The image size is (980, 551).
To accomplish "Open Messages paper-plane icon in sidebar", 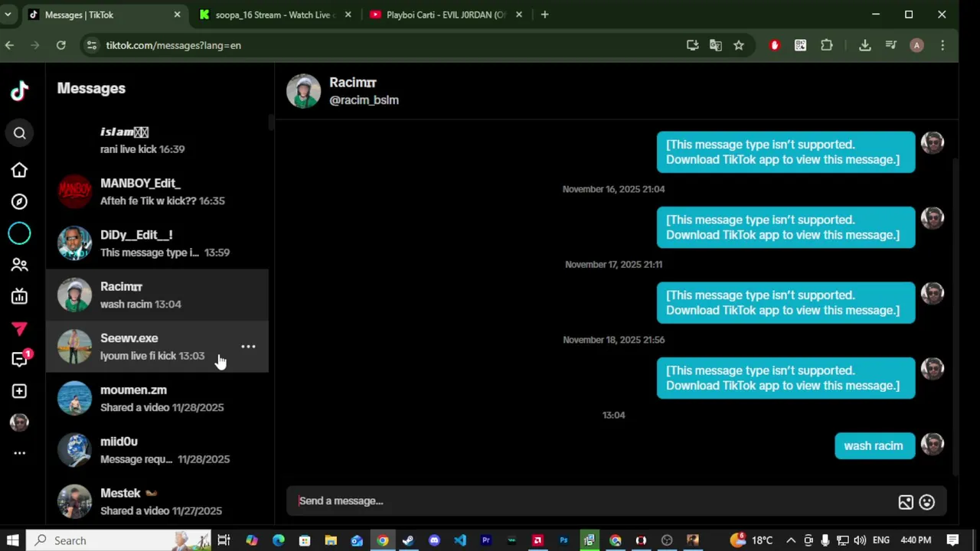I will [x=19, y=328].
